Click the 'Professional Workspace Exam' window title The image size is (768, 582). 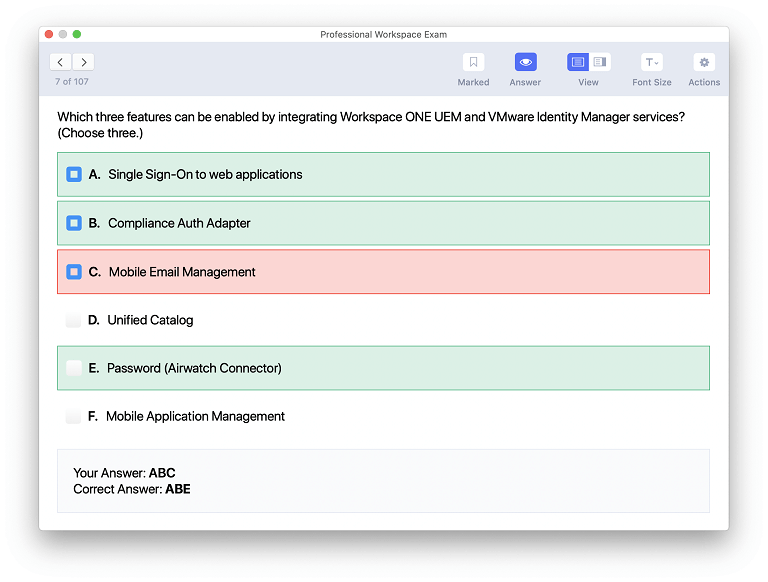384,34
